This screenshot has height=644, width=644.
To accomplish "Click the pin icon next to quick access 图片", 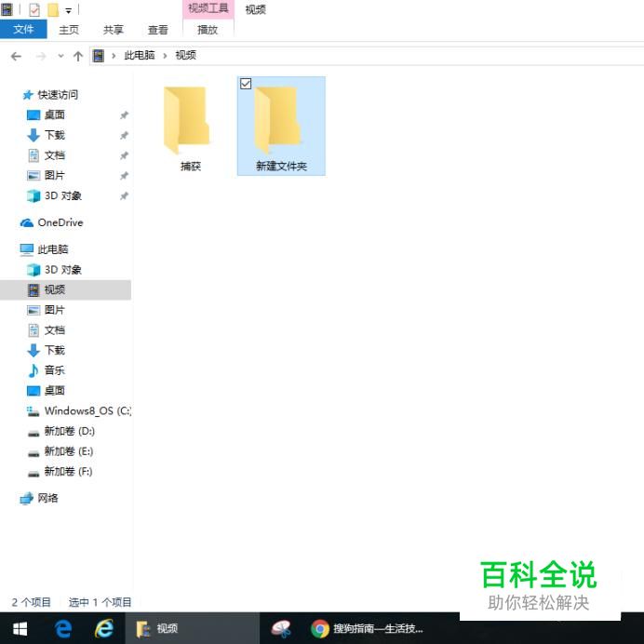I will 124,176.
